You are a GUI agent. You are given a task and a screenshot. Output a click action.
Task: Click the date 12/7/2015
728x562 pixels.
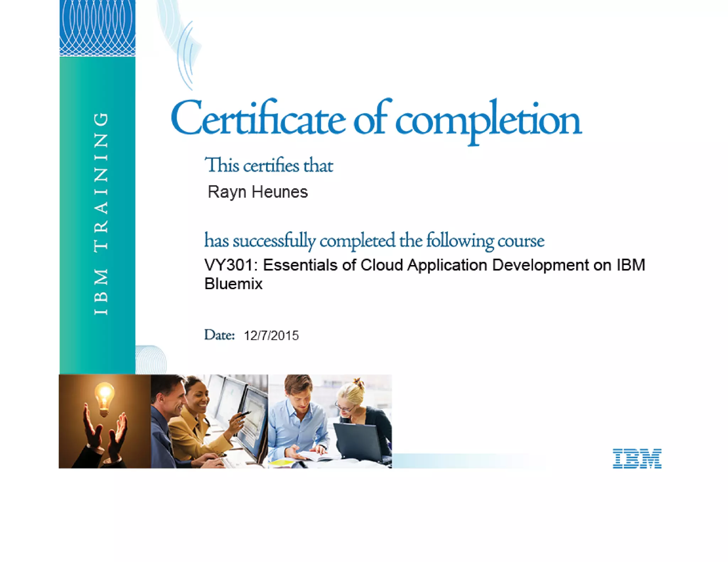coord(271,336)
